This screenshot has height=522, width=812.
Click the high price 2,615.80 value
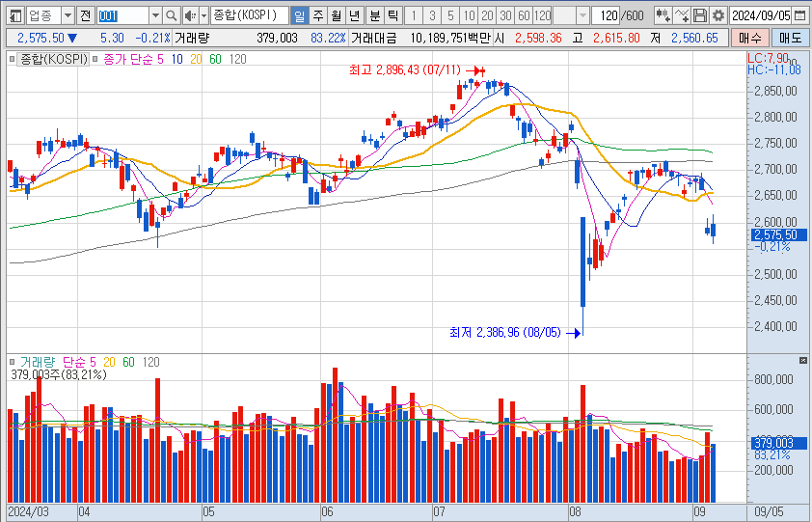click(x=616, y=38)
